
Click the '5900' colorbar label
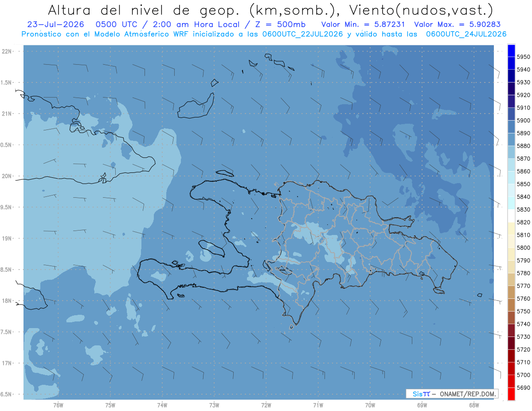click(523, 121)
